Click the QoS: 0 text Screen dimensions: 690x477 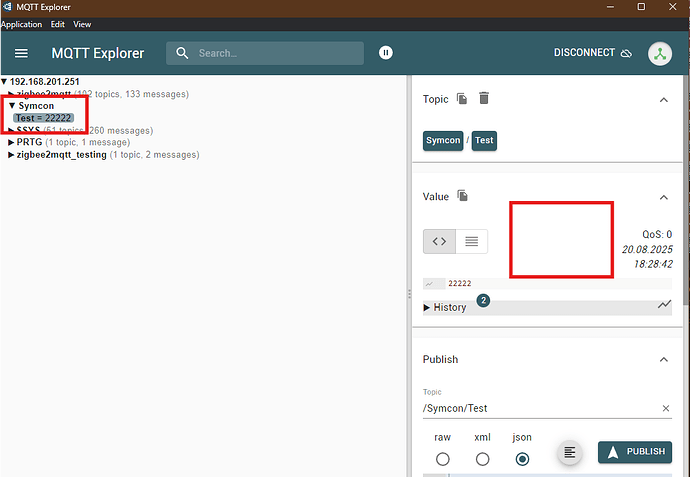pos(657,234)
